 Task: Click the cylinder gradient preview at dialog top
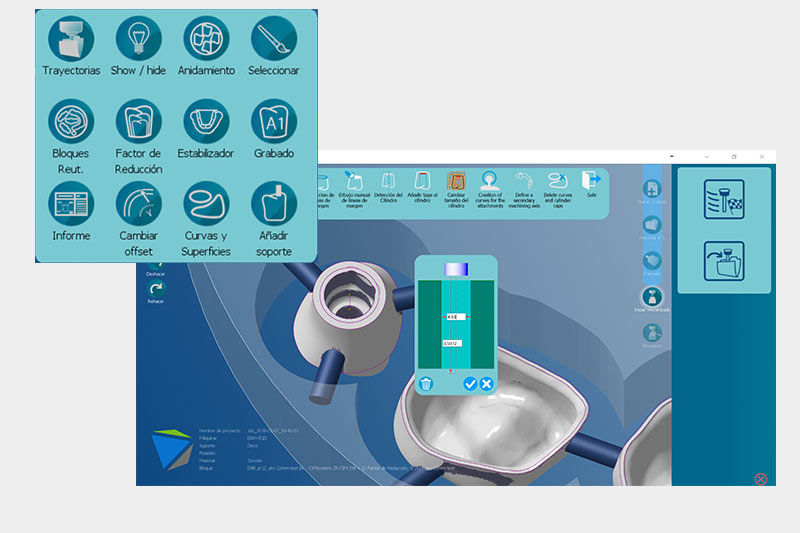pyautogui.click(x=456, y=269)
